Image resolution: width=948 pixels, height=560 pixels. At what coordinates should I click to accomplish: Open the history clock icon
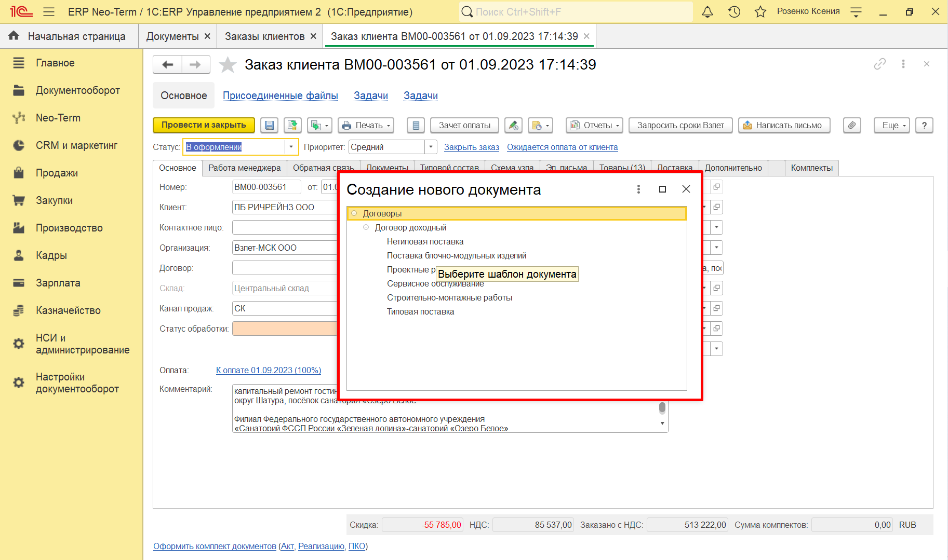pos(734,12)
